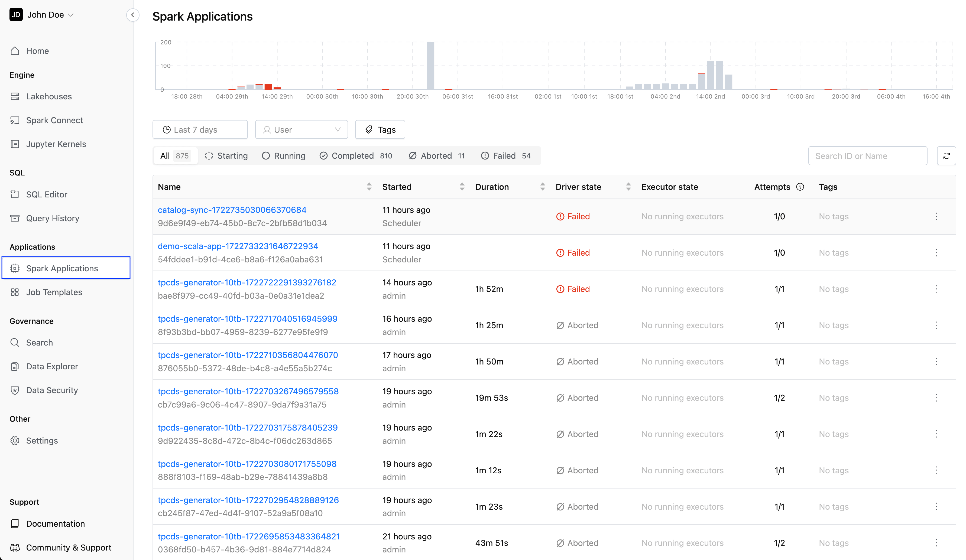The width and height of the screenshot is (966, 560).
Task: Open more actions for demo-scala-app row
Action: pos(936,253)
